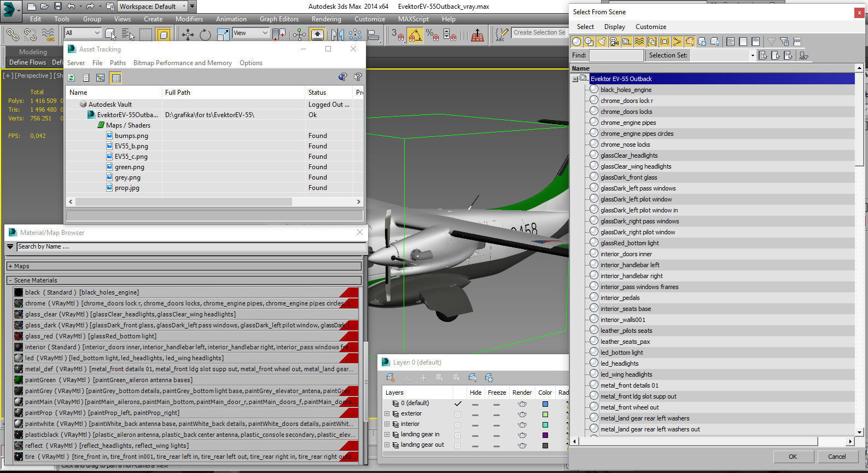The height and width of the screenshot is (473, 868).
Task: Toggle the Percent Snap icon
Action: pos(432,34)
